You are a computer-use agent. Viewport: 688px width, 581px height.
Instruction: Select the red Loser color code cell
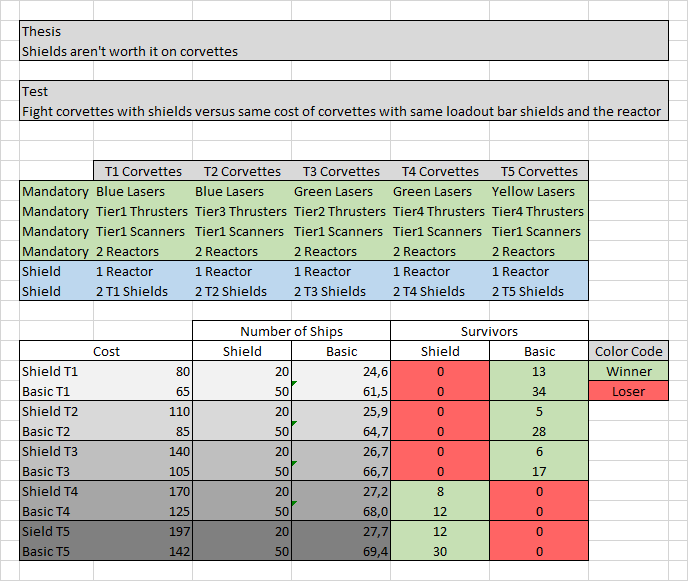(628, 391)
